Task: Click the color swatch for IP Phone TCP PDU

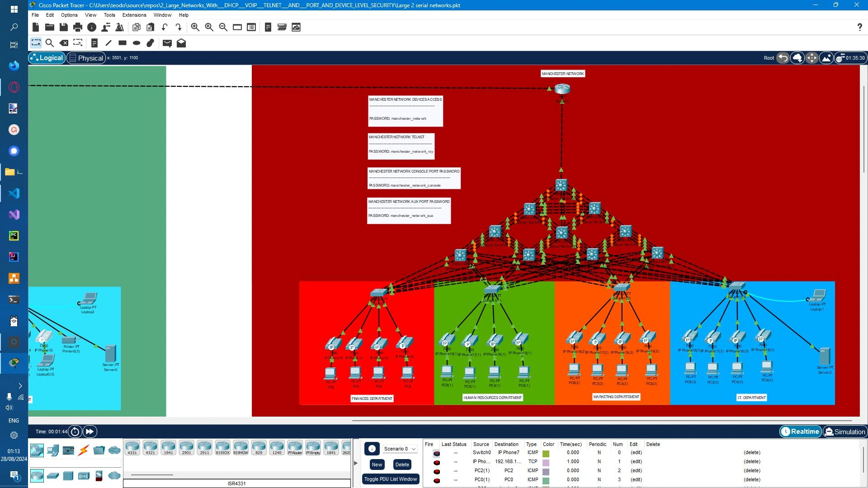Action: [546, 463]
